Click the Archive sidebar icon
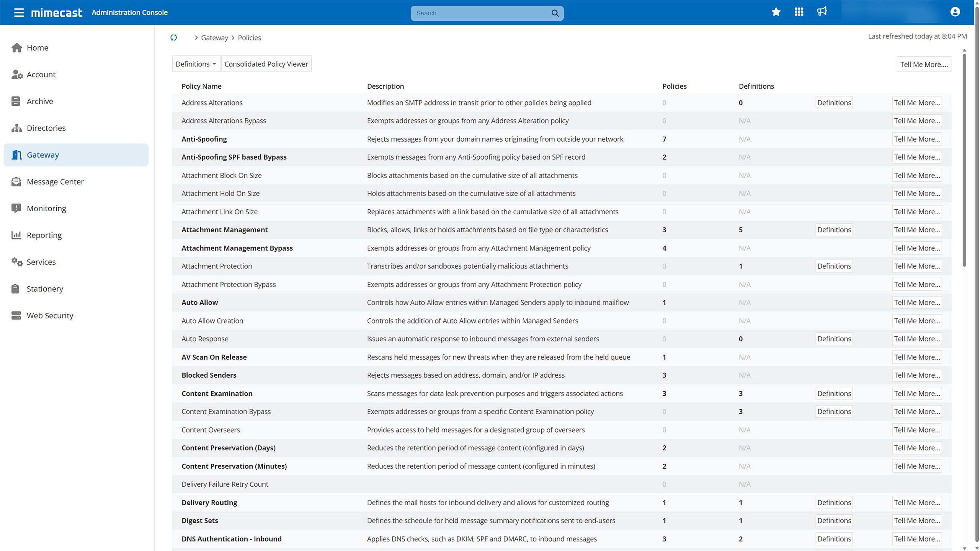 coord(16,101)
